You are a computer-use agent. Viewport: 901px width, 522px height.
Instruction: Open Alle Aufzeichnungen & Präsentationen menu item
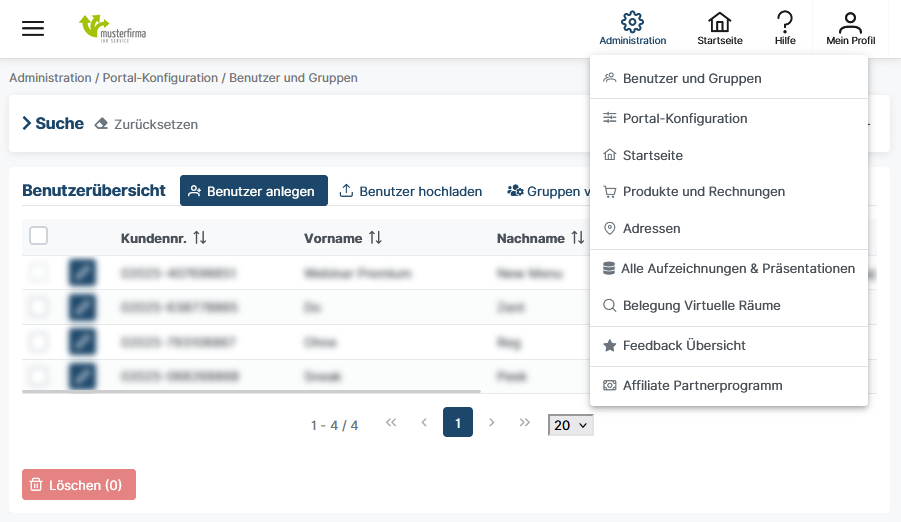click(x=737, y=268)
